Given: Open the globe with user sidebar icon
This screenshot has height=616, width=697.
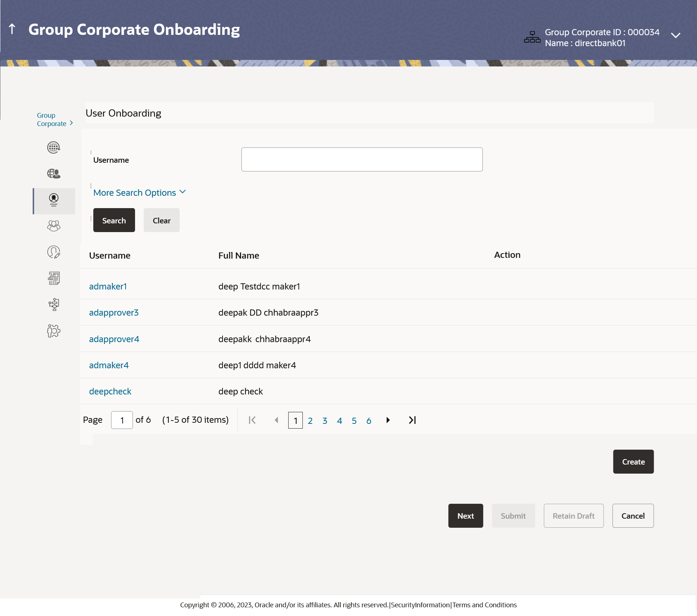Looking at the screenshot, I should coord(54,174).
